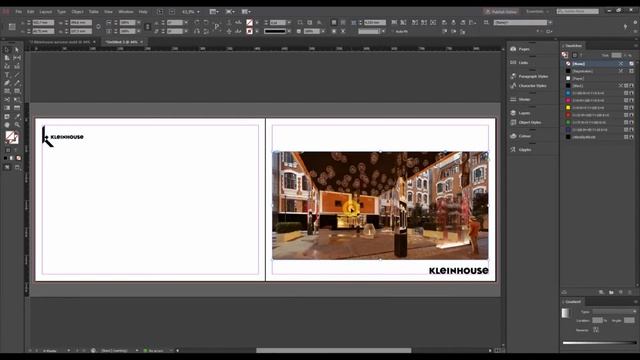
Task: Toggle fill/stroke proxy in Swatches panel
Action: pos(565,55)
